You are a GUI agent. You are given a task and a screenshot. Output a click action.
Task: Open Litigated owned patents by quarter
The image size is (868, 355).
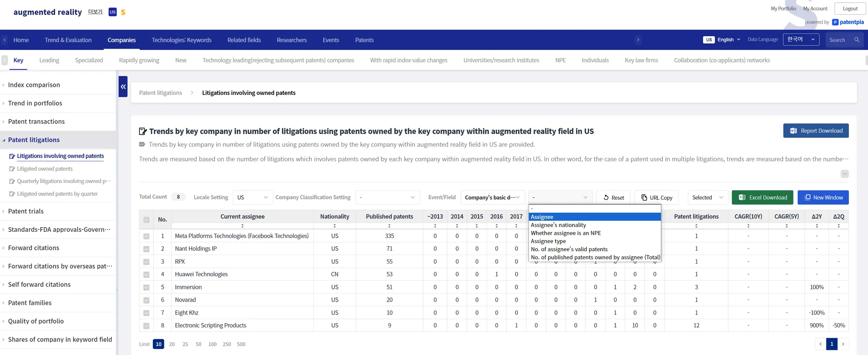[x=57, y=194]
